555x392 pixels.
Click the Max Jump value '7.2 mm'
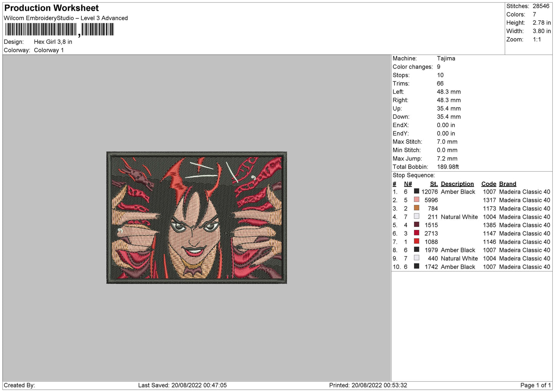(x=447, y=159)
